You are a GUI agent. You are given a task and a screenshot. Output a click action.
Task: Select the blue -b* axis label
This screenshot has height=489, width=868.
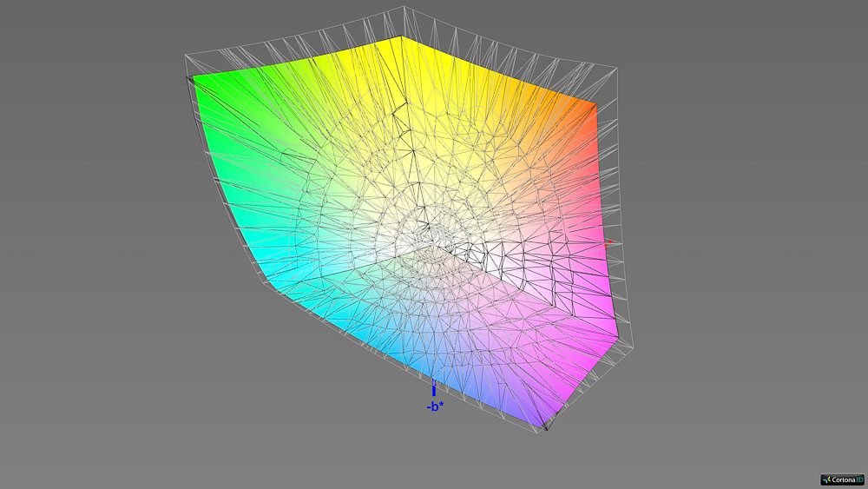(x=435, y=406)
